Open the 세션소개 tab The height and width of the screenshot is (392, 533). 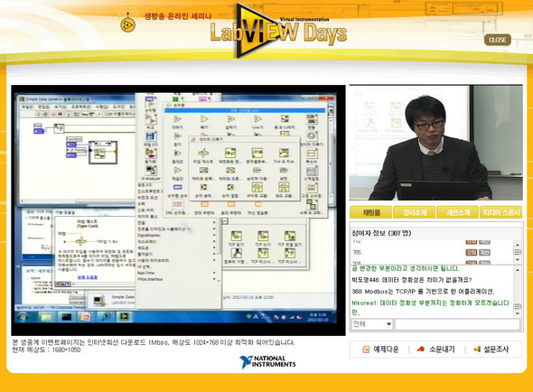point(457,212)
